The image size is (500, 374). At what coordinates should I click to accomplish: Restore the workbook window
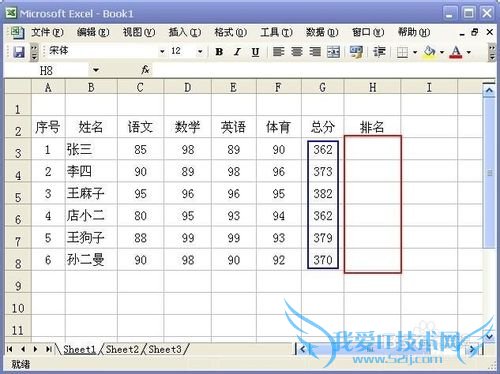coord(475,32)
